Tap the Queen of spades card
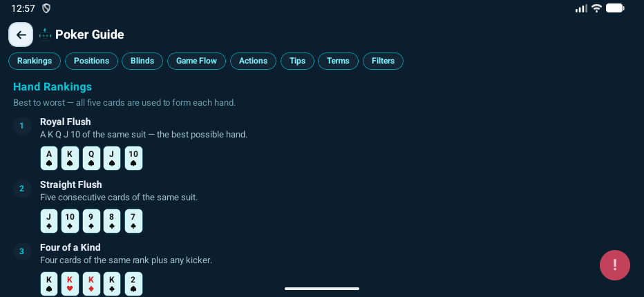644x297 pixels. pyautogui.click(x=91, y=158)
